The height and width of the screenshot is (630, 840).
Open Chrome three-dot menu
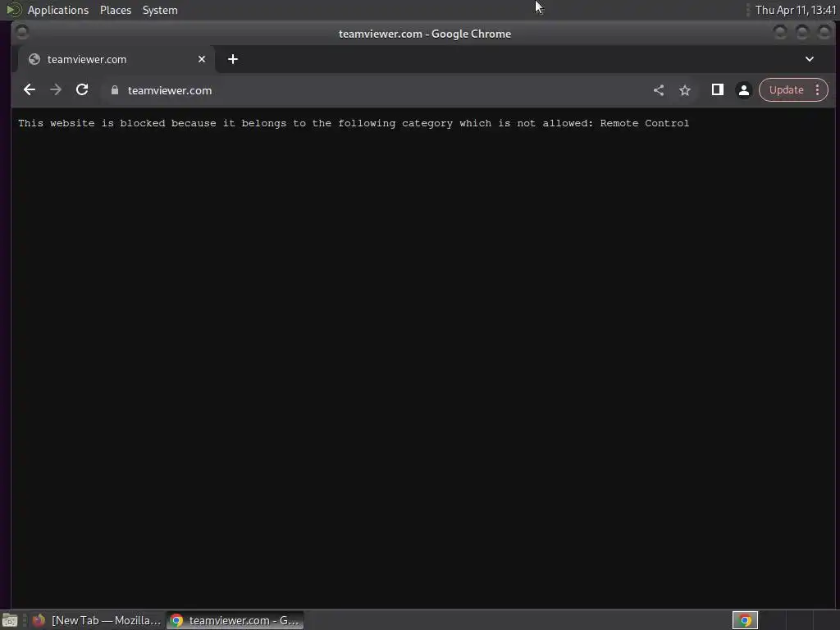[818, 90]
